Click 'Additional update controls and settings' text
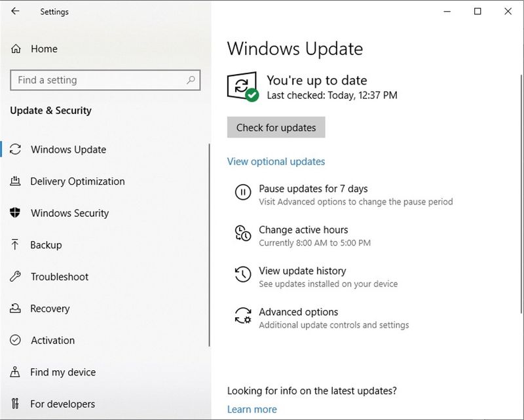Viewport: 524px width, 420px height. click(334, 325)
